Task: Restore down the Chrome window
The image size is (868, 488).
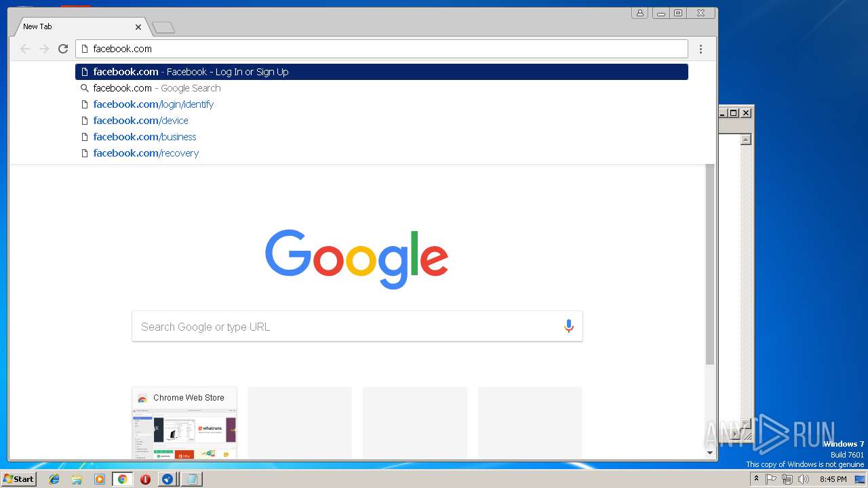Action: (x=678, y=13)
